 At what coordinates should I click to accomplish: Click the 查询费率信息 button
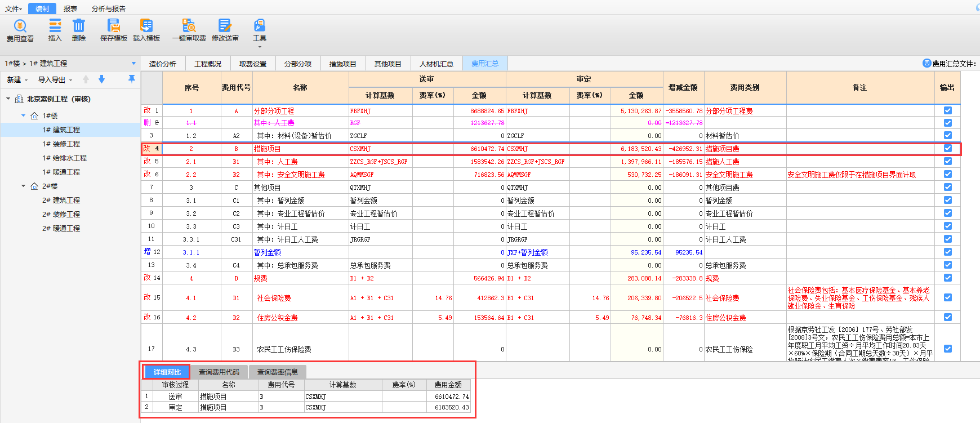click(x=278, y=372)
